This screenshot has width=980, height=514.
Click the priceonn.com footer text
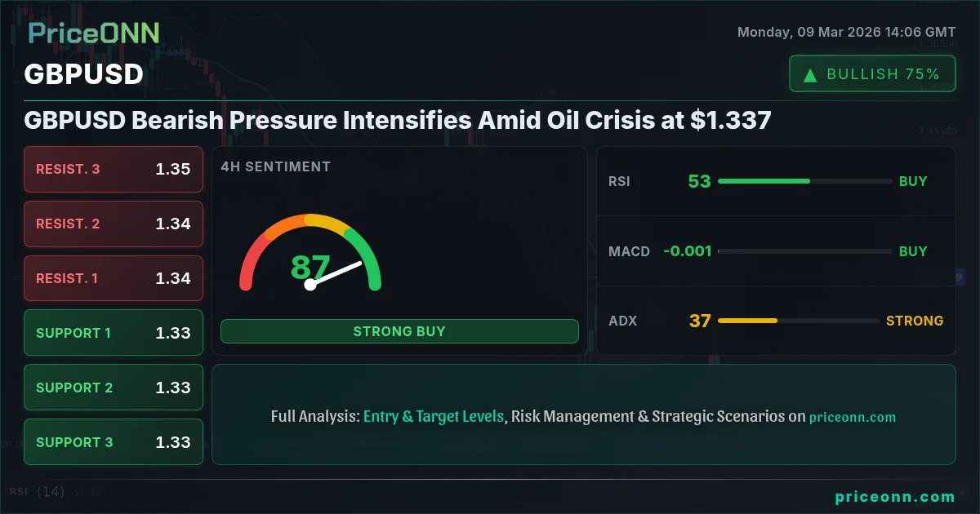coord(895,496)
